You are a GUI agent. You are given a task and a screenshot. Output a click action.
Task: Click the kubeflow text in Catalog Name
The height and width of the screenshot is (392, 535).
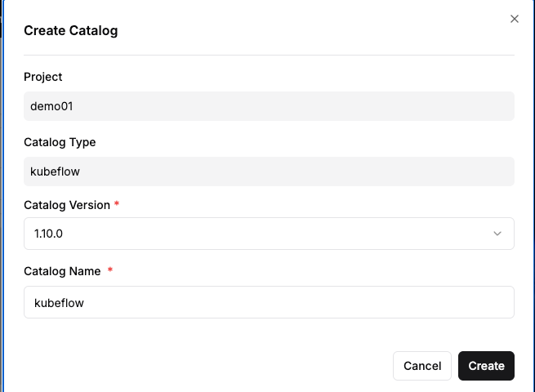coord(59,303)
